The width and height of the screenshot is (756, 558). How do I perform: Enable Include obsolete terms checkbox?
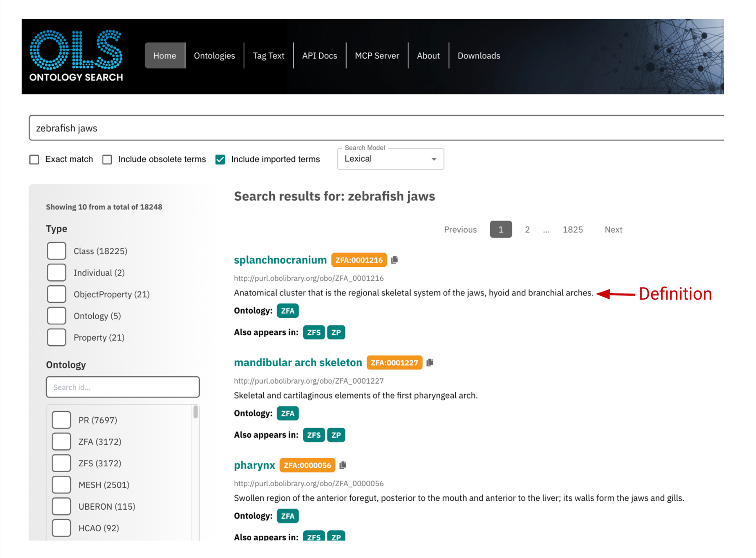pyautogui.click(x=107, y=160)
